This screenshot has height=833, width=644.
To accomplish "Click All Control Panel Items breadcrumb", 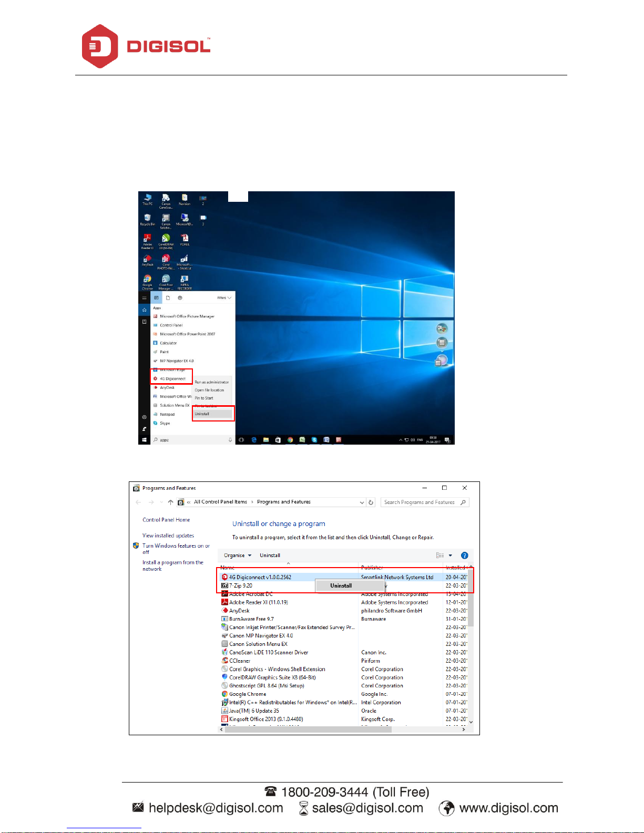I will (220, 502).
